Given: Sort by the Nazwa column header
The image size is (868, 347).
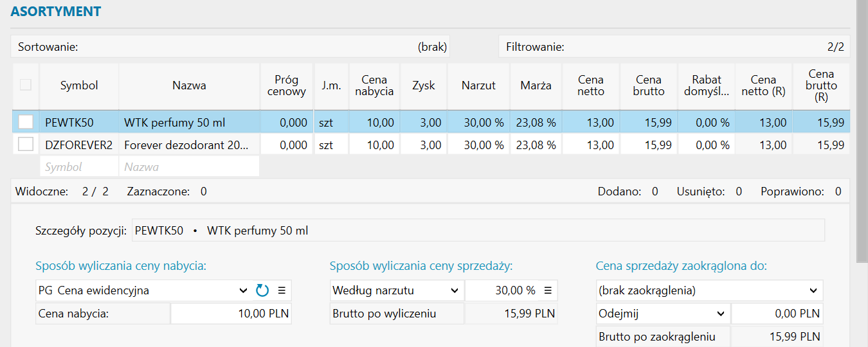Looking at the screenshot, I should point(189,85).
